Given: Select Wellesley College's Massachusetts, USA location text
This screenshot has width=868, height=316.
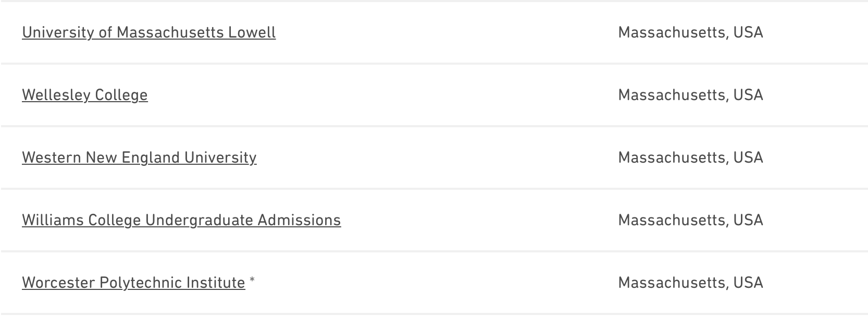Looking at the screenshot, I should pos(690,95).
